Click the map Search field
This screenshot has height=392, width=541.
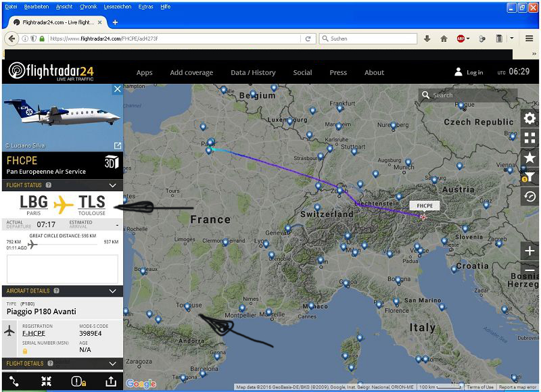click(468, 95)
